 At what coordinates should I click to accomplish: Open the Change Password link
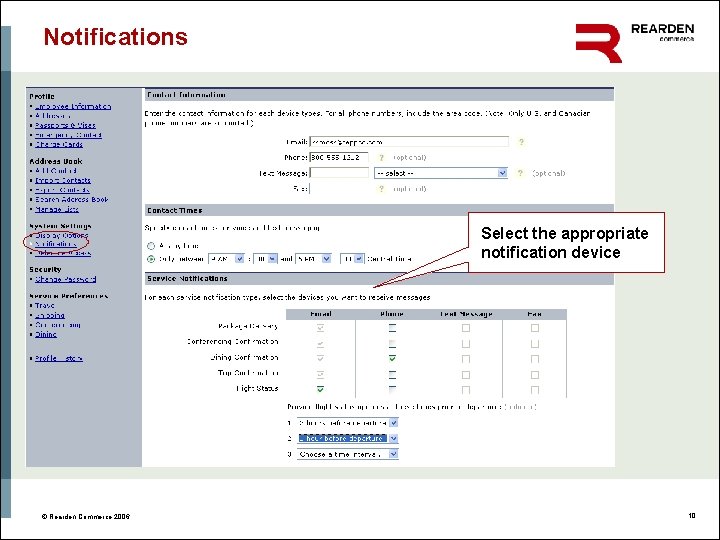point(66,279)
